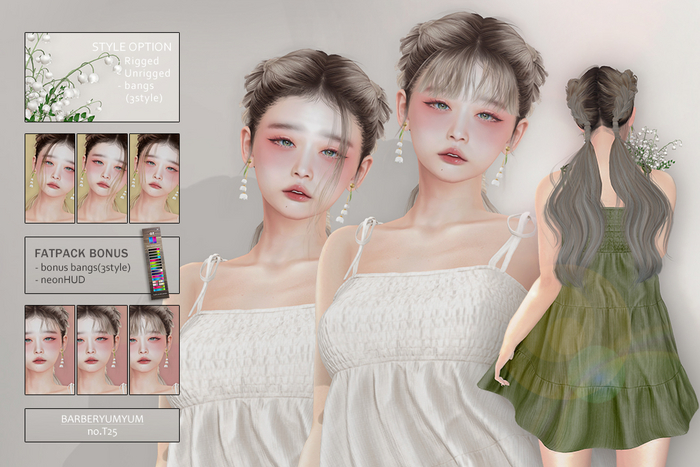The image size is (700, 467).
Task: Click the 'bangs (3style)' text in Style Option
Action: (143, 92)
